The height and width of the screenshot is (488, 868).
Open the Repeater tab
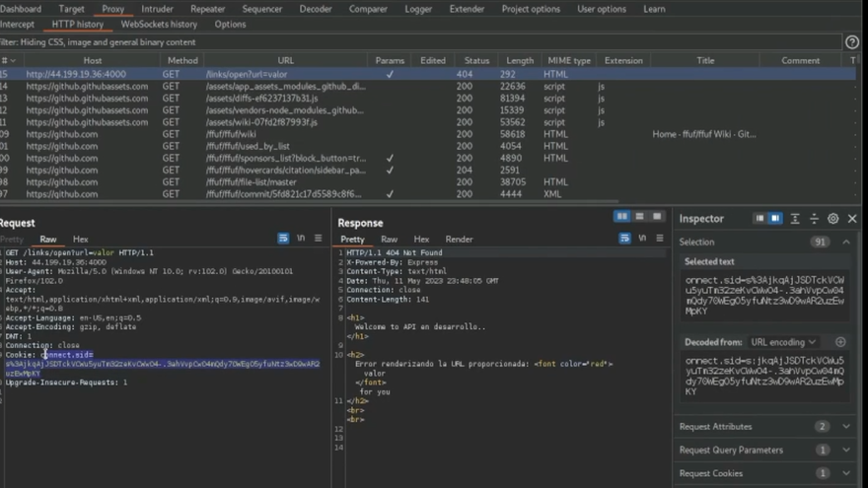pyautogui.click(x=207, y=9)
